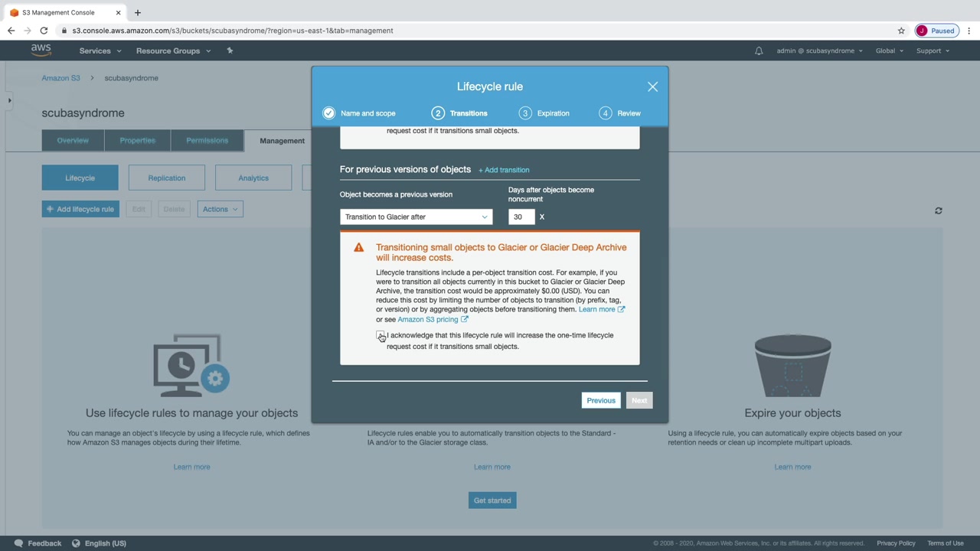The height and width of the screenshot is (551, 980).
Task: Expand the Global region dropdown
Action: tap(890, 51)
